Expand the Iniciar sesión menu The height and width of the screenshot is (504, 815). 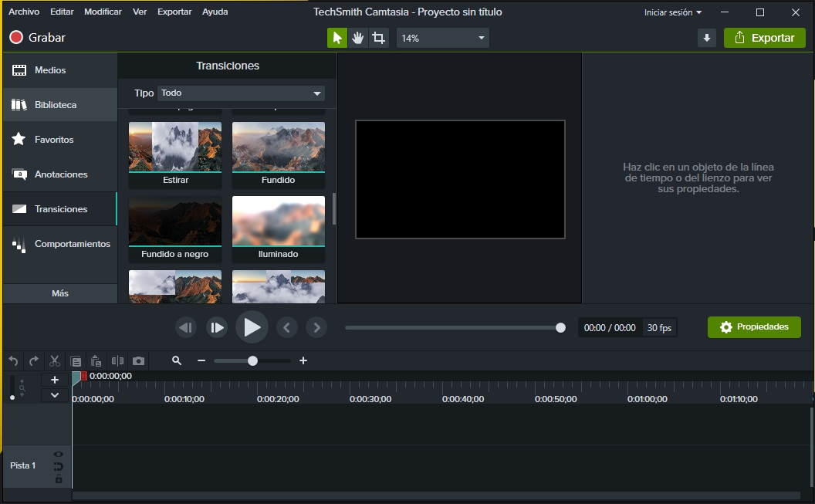click(672, 12)
